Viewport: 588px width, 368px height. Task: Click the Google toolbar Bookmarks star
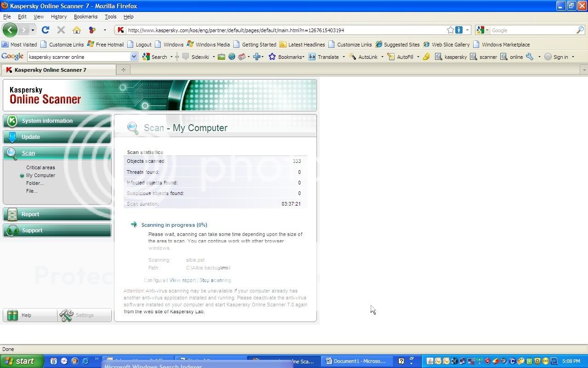click(x=272, y=57)
